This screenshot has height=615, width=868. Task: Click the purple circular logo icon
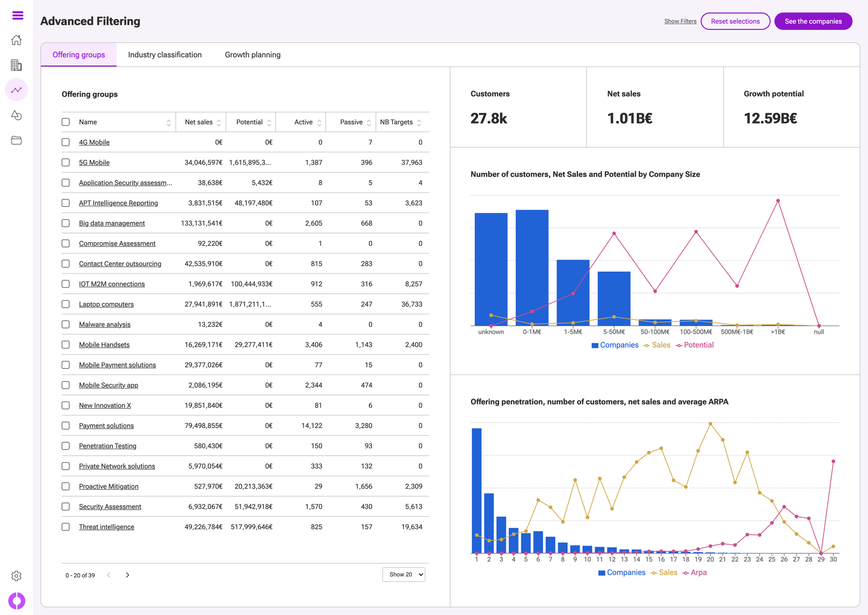(16, 601)
